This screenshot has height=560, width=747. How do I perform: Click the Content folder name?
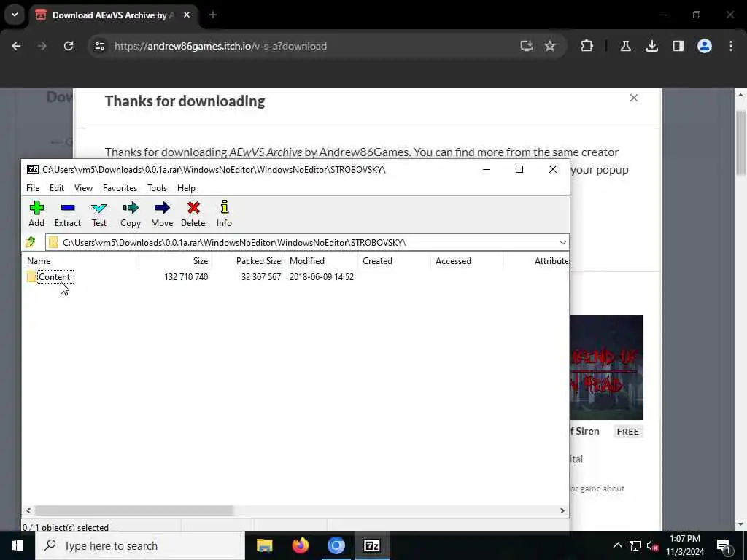tap(54, 276)
